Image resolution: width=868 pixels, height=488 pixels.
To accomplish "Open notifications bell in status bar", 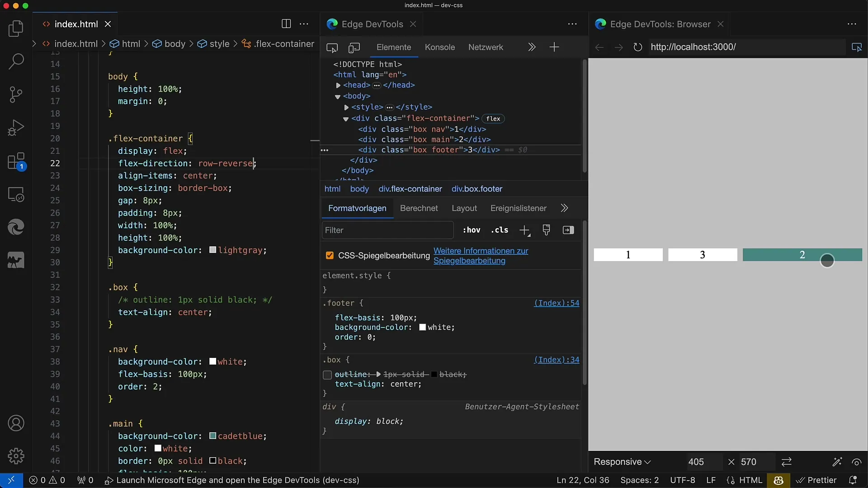I will pyautogui.click(x=853, y=480).
